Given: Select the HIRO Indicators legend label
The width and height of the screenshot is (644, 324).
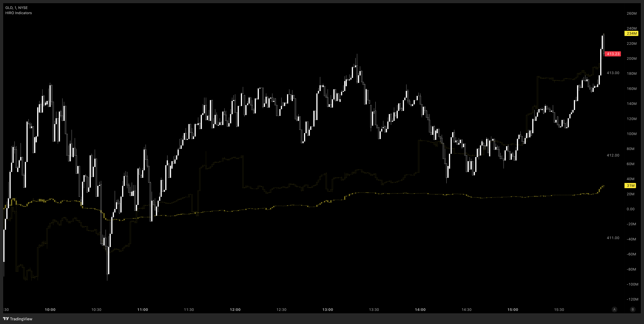Looking at the screenshot, I should tap(18, 13).
